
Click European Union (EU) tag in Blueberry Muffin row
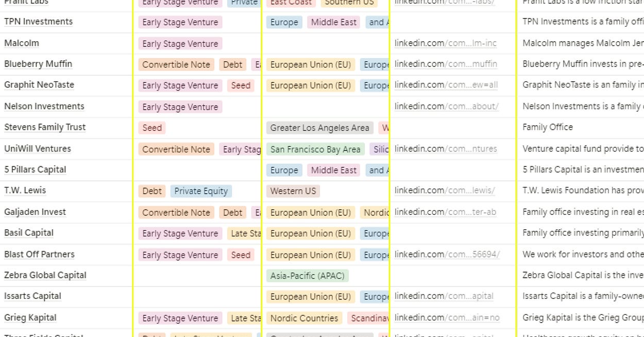point(311,64)
